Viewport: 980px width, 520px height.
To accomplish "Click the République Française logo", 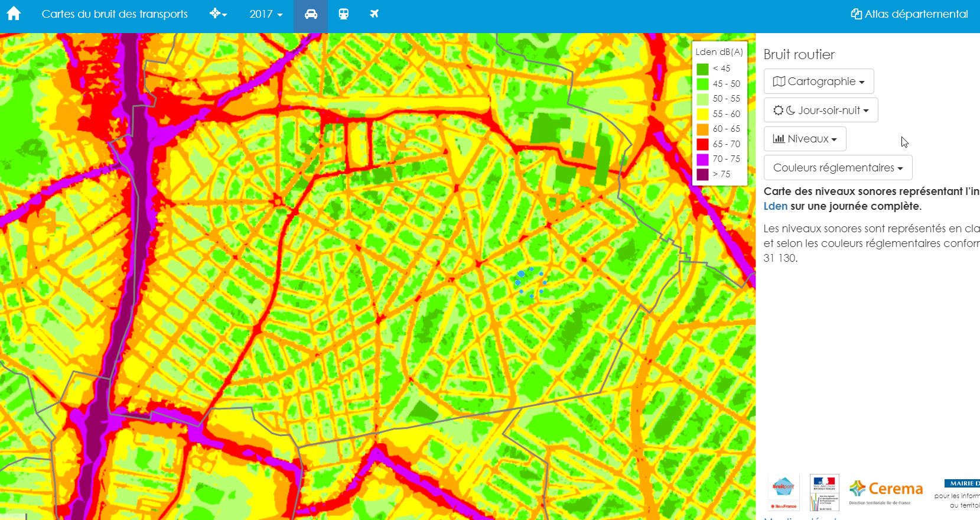I will [x=824, y=492].
